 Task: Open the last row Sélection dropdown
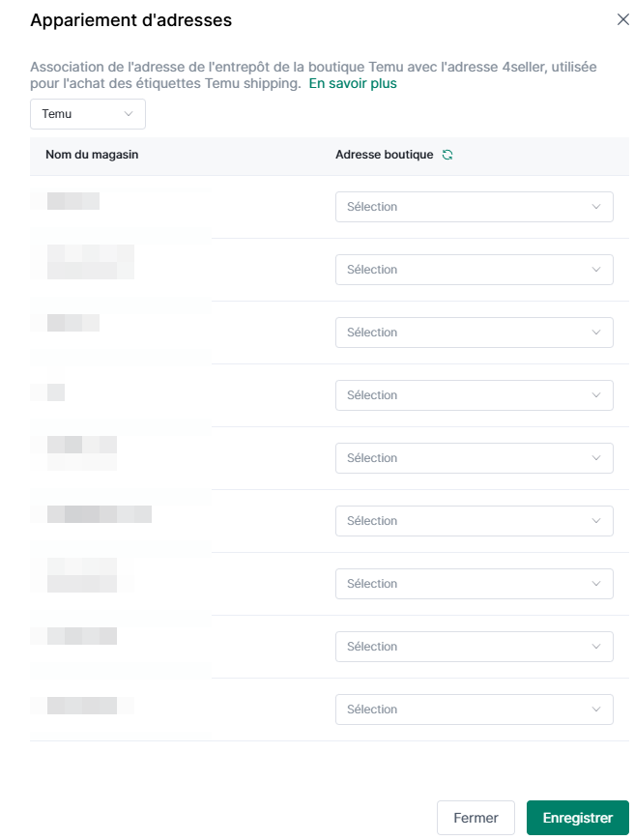click(x=474, y=710)
